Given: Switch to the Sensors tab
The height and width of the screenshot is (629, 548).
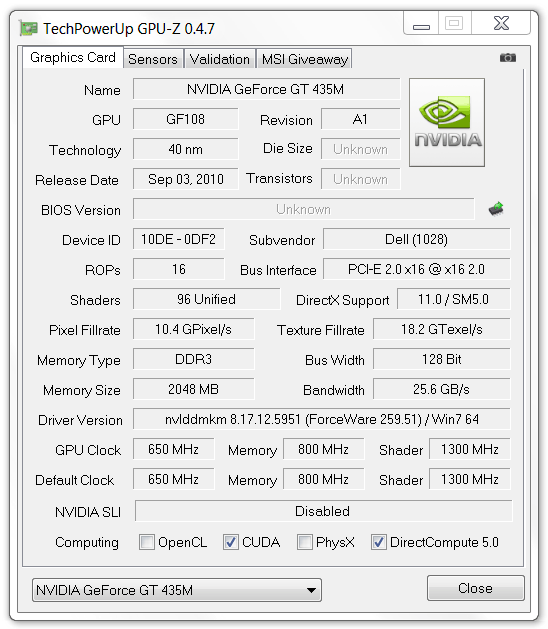Looking at the screenshot, I should (x=153, y=59).
